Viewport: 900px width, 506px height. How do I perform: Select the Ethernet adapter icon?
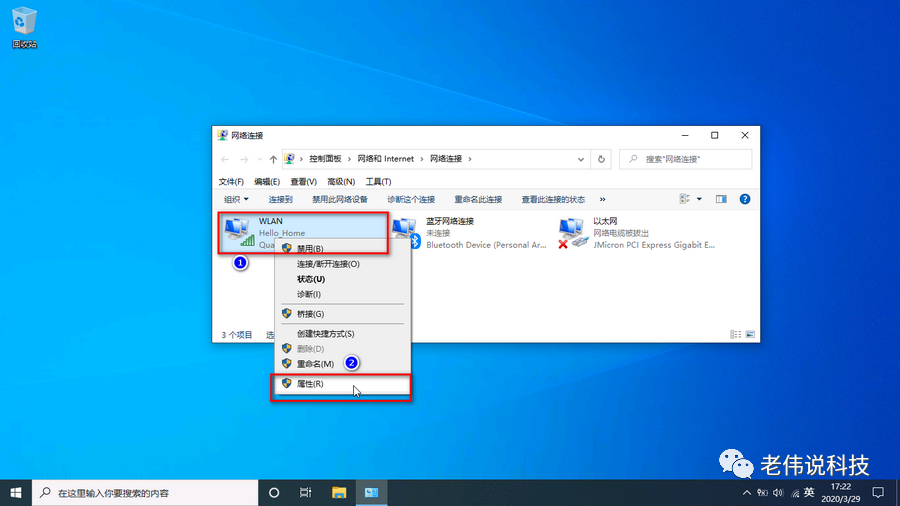(573, 233)
